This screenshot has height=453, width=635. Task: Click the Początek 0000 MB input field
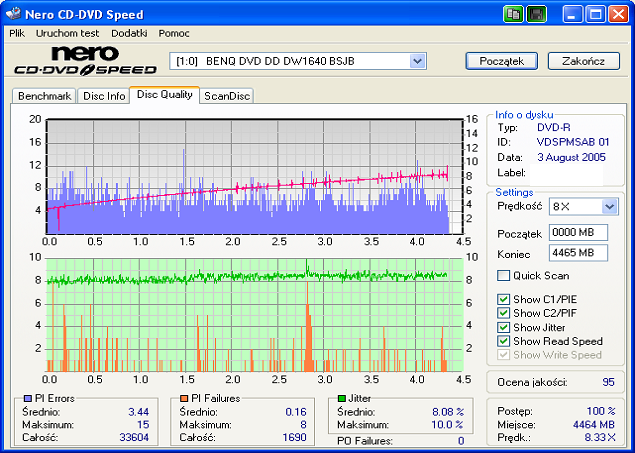coord(578,233)
